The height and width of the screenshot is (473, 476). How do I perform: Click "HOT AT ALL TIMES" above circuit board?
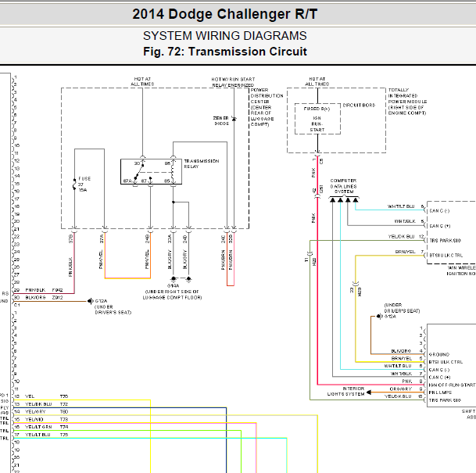tap(317, 81)
